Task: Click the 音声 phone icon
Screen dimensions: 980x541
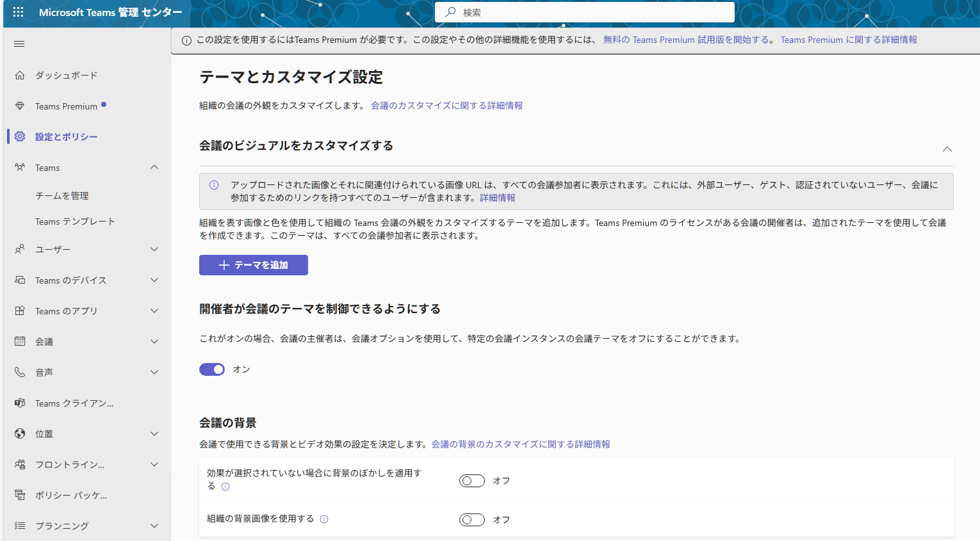Action: point(20,373)
